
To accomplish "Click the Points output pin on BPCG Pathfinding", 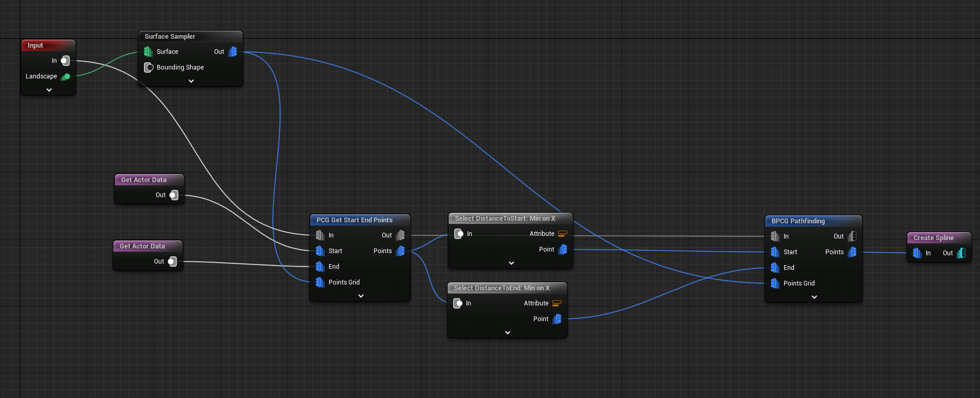I will (x=852, y=252).
